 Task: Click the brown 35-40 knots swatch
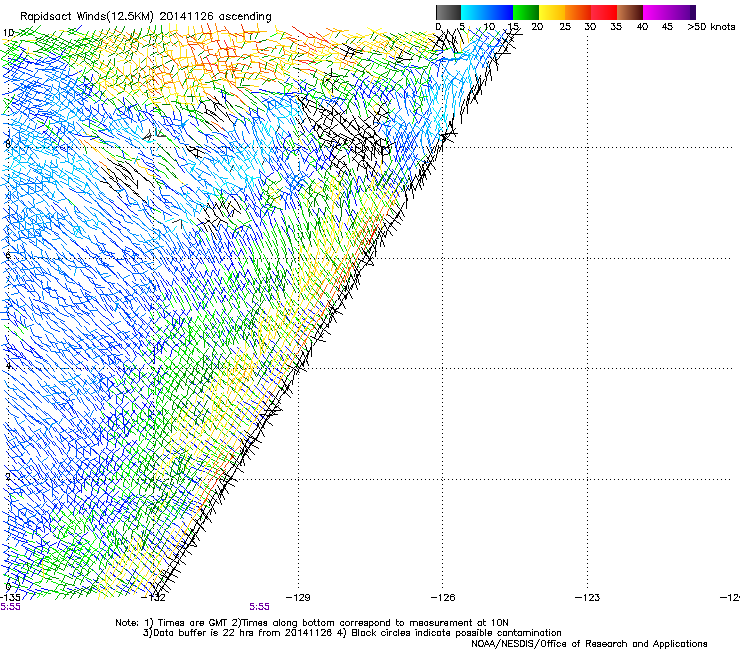point(630,12)
